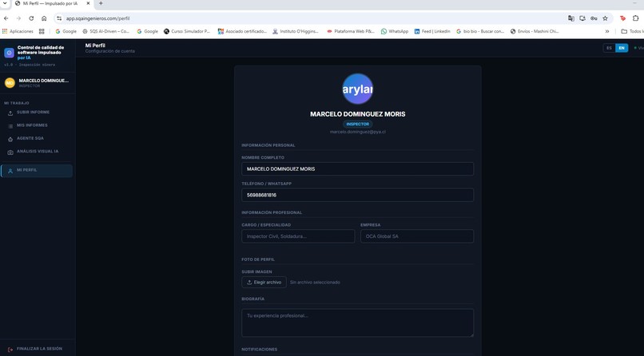This screenshot has height=356, width=644.
Task: Click Finalizar la sesión link
Action: pos(39,349)
